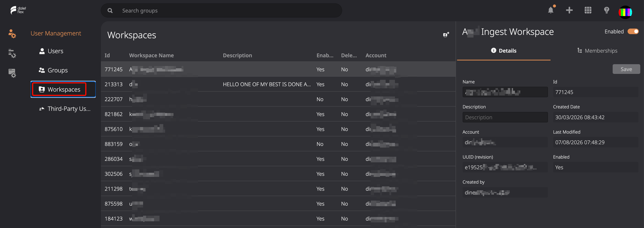The height and width of the screenshot is (228, 644).
Task: Open the bottom sidebar configuration icon
Action: pyautogui.click(x=12, y=73)
